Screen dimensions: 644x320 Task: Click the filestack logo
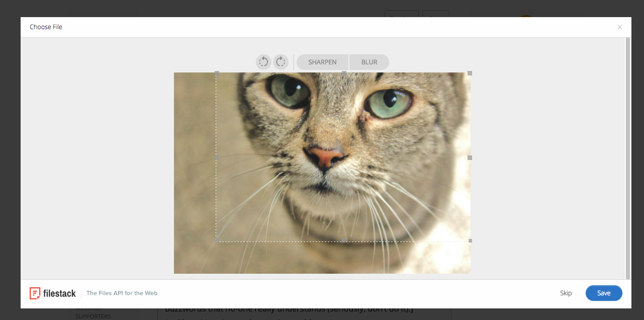coord(53,293)
